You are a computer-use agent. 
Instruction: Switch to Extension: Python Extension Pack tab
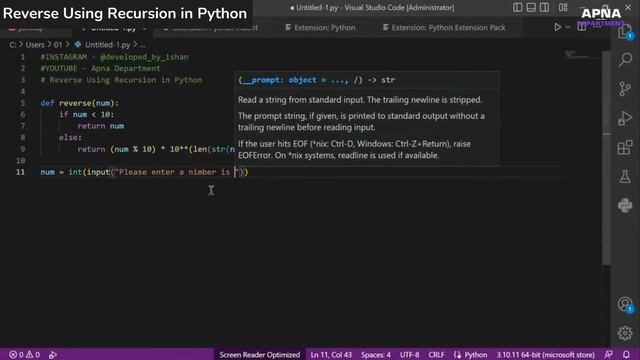[444, 27]
